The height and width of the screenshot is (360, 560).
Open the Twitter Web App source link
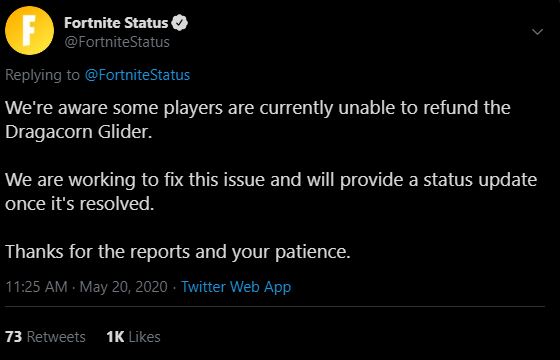pos(236,287)
